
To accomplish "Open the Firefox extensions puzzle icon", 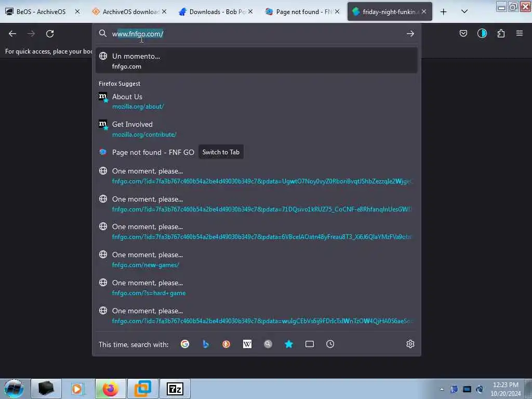I will (x=501, y=33).
